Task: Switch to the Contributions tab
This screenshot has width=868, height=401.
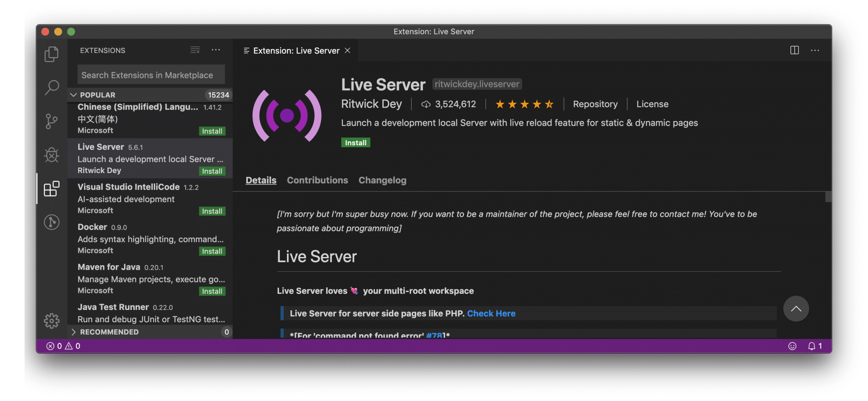Action: pyautogui.click(x=317, y=180)
